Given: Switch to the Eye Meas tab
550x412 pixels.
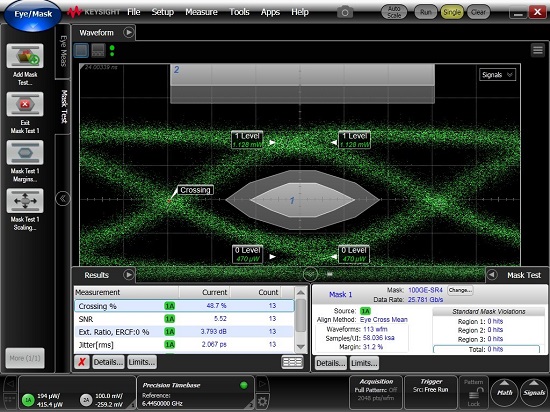Looking at the screenshot, I should pyautogui.click(x=63, y=51).
